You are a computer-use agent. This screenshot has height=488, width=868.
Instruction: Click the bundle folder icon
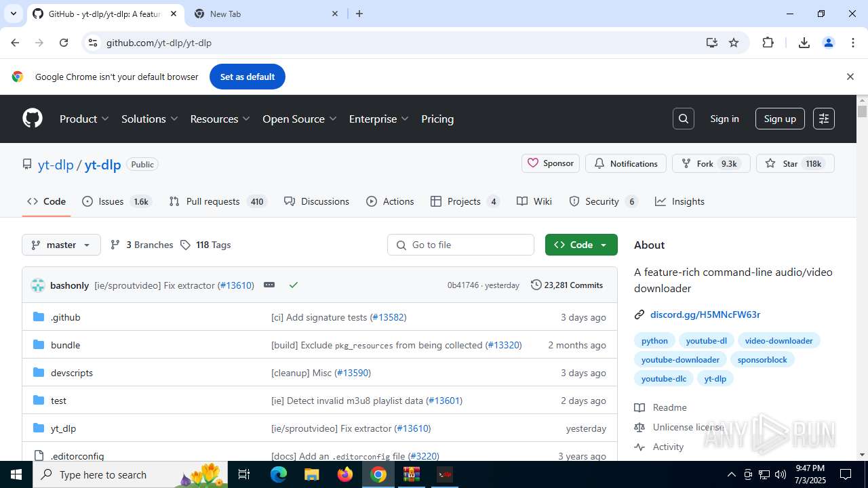tap(39, 345)
